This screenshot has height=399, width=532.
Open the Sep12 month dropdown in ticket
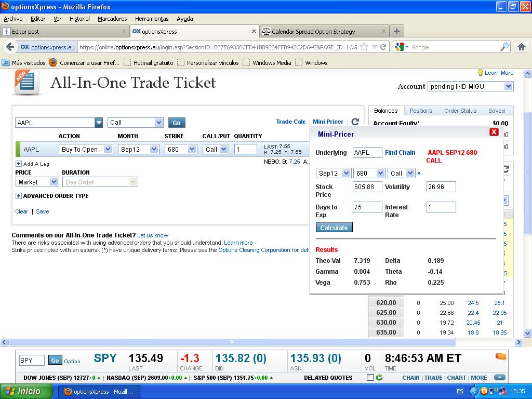click(x=138, y=149)
